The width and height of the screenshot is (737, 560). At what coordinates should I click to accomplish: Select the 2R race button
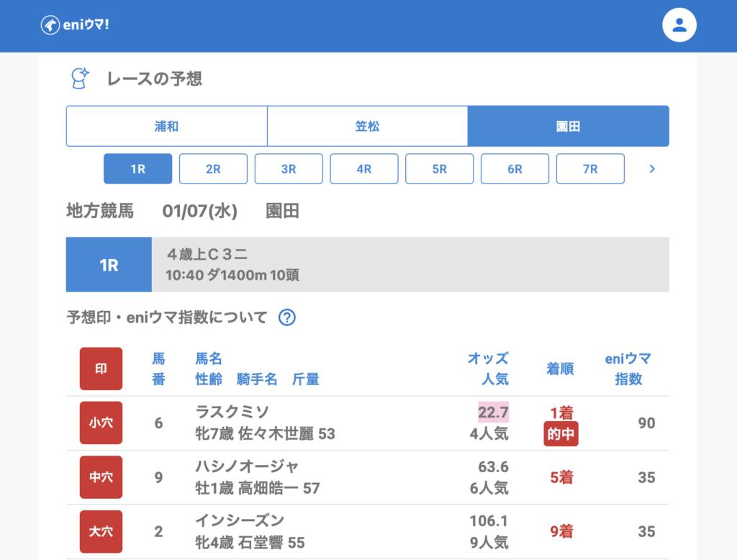coord(213,169)
